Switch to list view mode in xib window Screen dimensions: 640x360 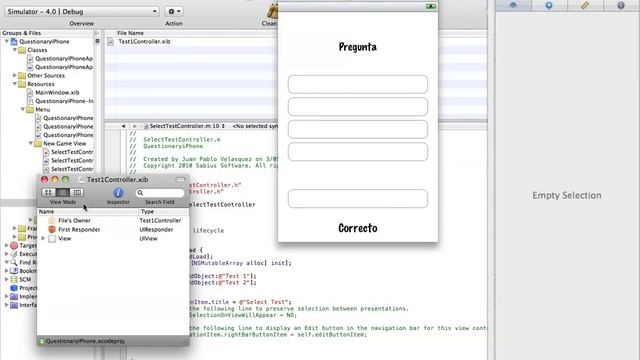pyautogui.click(x=62, y=192)
